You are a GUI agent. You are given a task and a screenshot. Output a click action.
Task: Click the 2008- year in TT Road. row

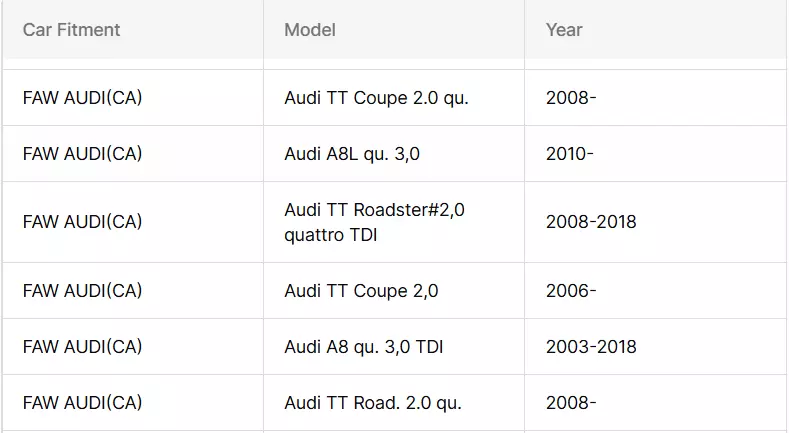(571, 402)
